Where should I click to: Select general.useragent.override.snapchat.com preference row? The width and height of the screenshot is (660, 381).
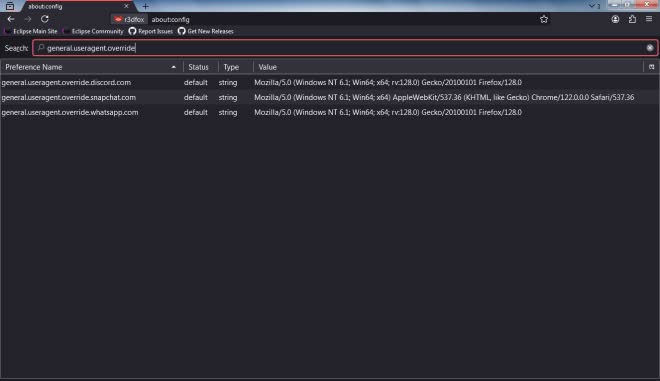330,97
